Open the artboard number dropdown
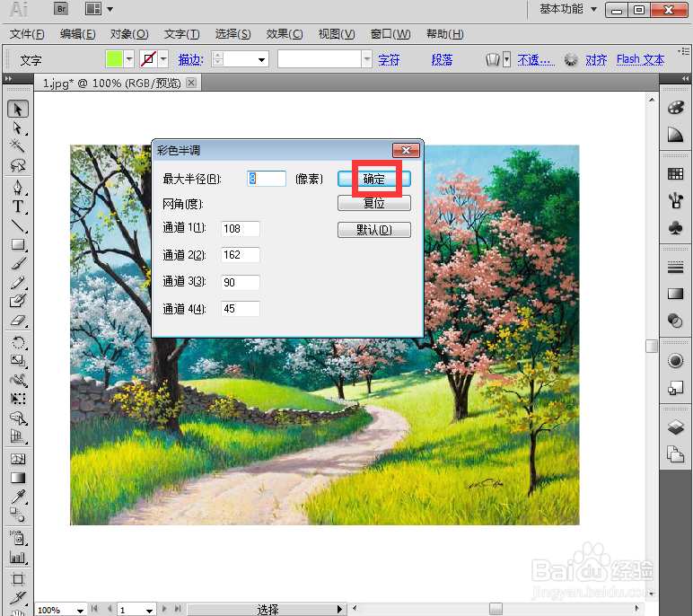693x616 pixels. [149, 611]
